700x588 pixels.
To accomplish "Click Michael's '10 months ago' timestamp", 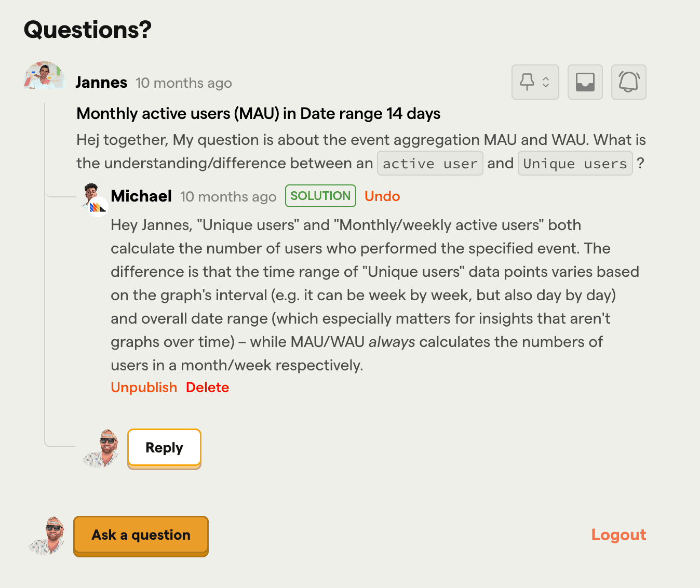I will (x=228, y=197).
